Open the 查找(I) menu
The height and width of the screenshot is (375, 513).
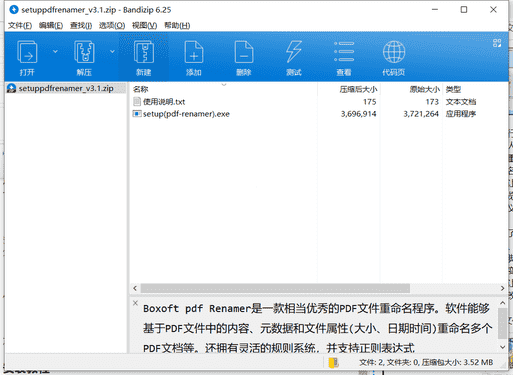coord(81,25)
